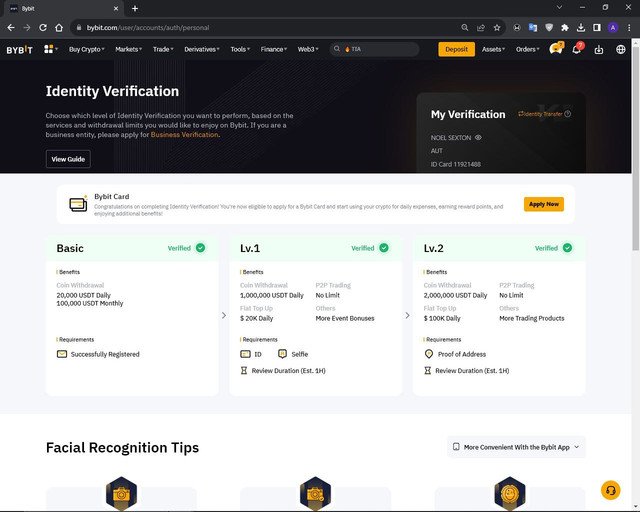
Task: Expand the Web3 menu
Action: [308, 49]
